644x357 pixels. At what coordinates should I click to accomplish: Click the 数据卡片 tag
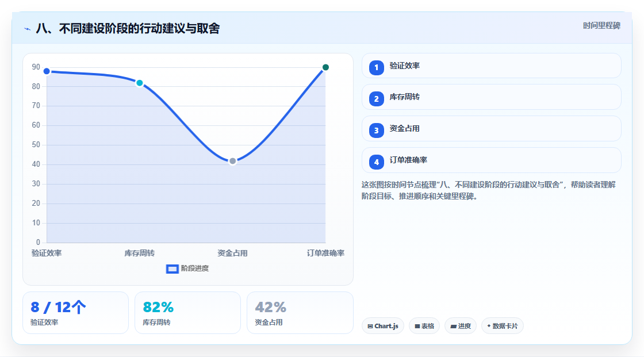click(x=503, y=326)
